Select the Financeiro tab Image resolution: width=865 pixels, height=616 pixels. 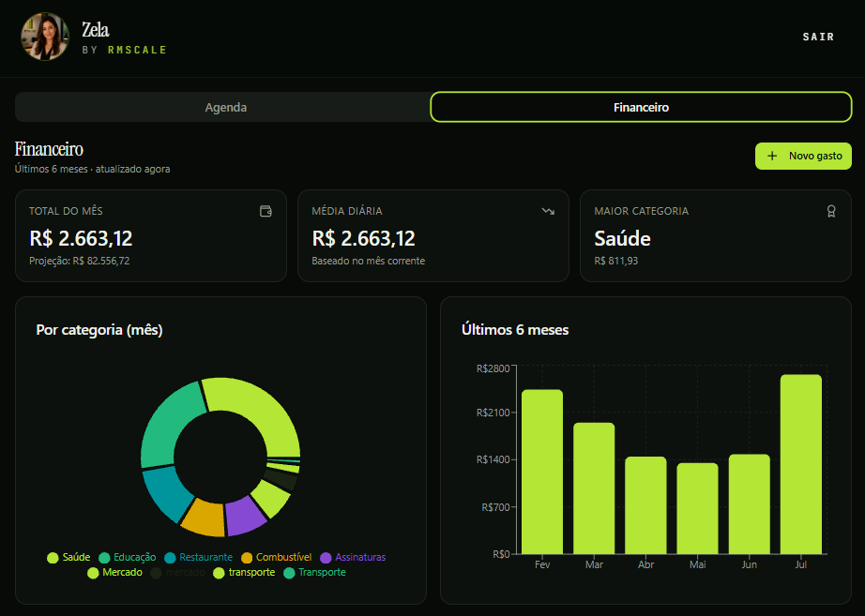tap(641, 107)
